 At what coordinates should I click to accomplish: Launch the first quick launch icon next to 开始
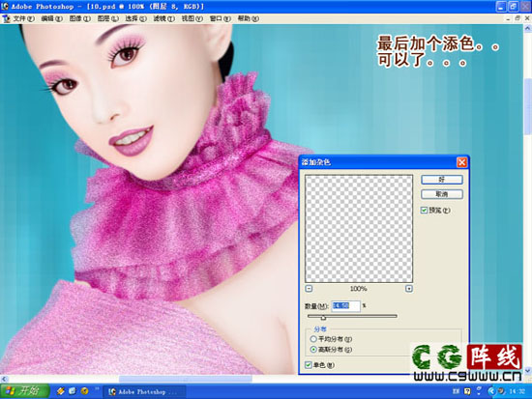60,391
